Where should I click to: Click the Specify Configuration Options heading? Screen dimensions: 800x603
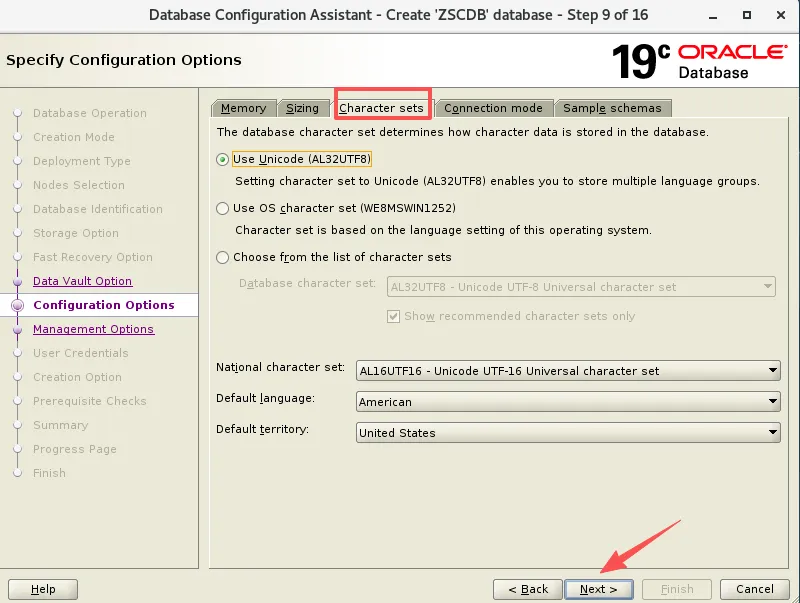click(124, 60)
